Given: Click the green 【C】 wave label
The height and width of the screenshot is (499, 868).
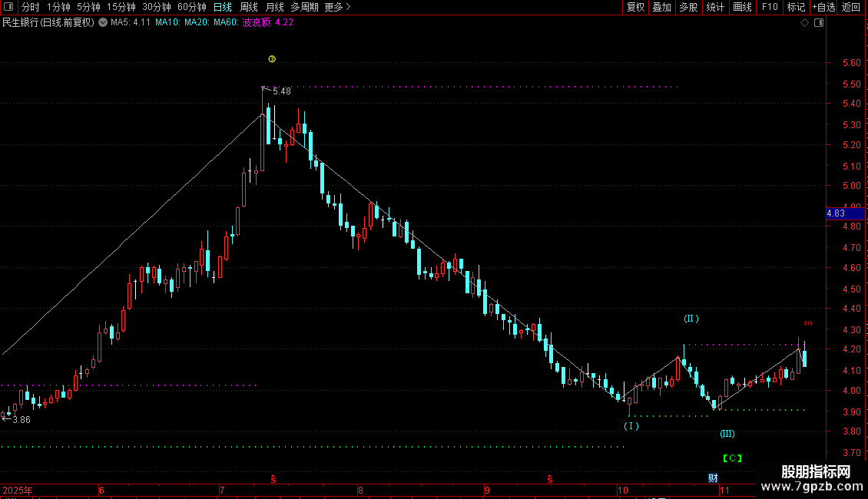Looking at the screenshot, I should (x=732, y=458).
